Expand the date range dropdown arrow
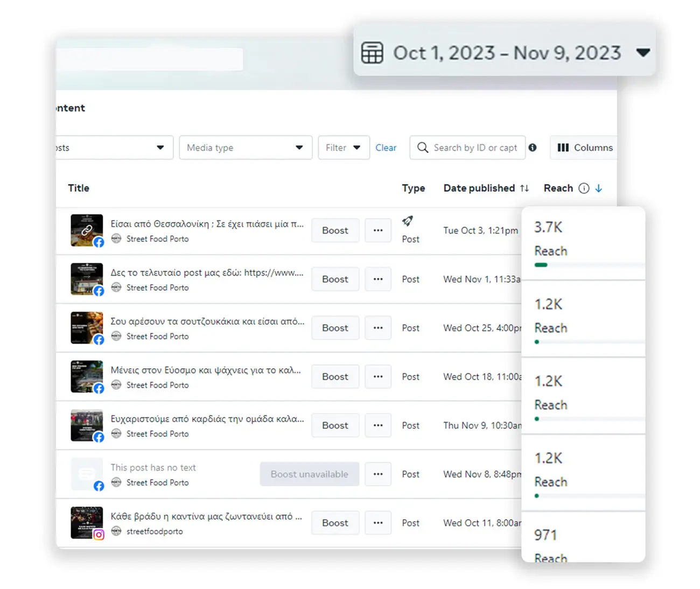 [x=643, y=53]
